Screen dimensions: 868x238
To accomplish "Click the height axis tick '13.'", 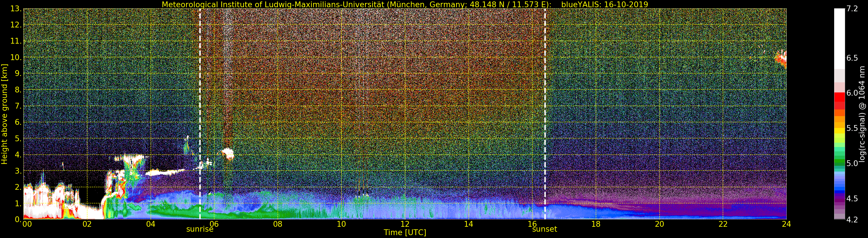I will [16, 9].
